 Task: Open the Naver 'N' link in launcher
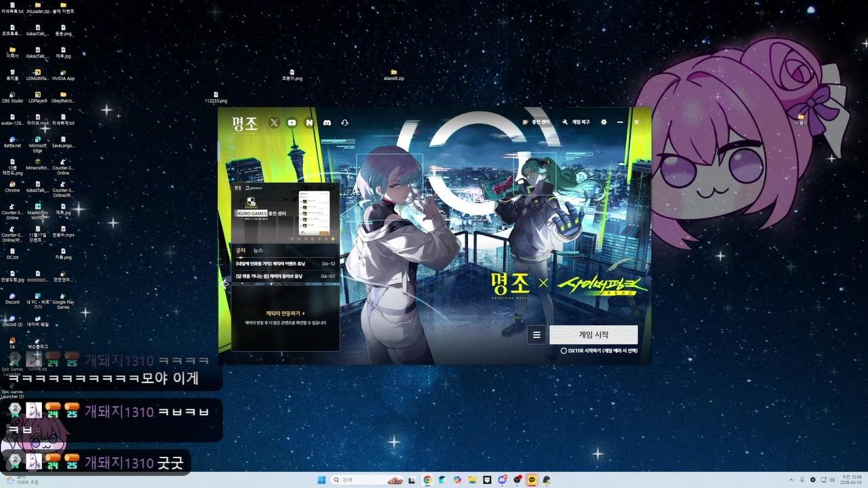click(x=309, y=123)
